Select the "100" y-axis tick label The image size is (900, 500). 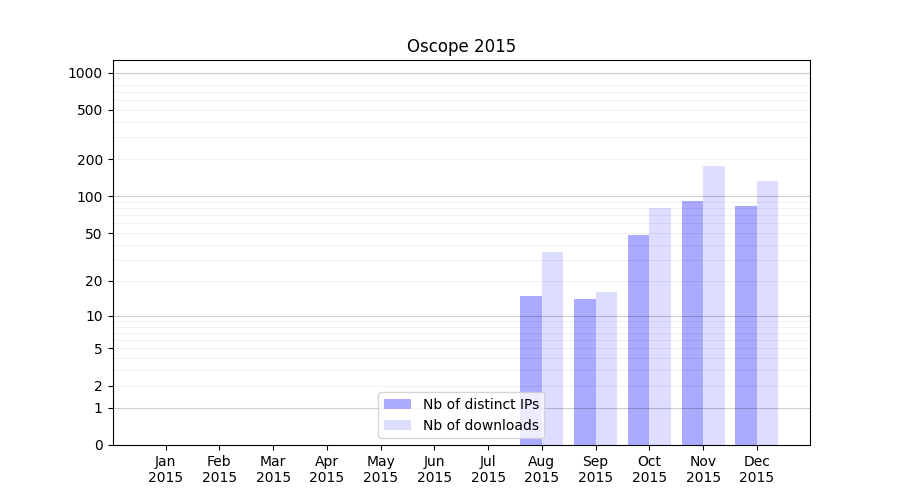click(x=90, y=197)
